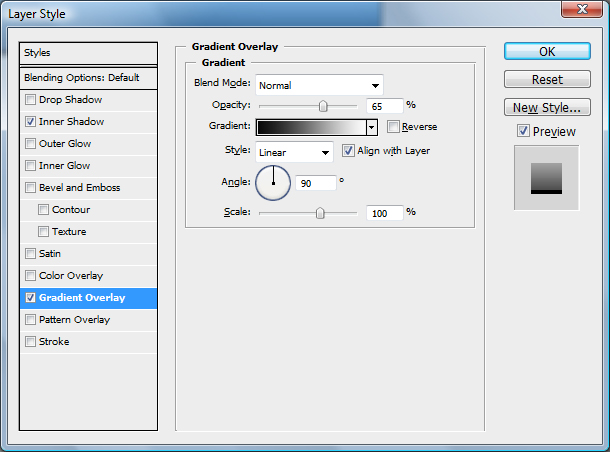Click the Reset button

(x=546, y=79)
